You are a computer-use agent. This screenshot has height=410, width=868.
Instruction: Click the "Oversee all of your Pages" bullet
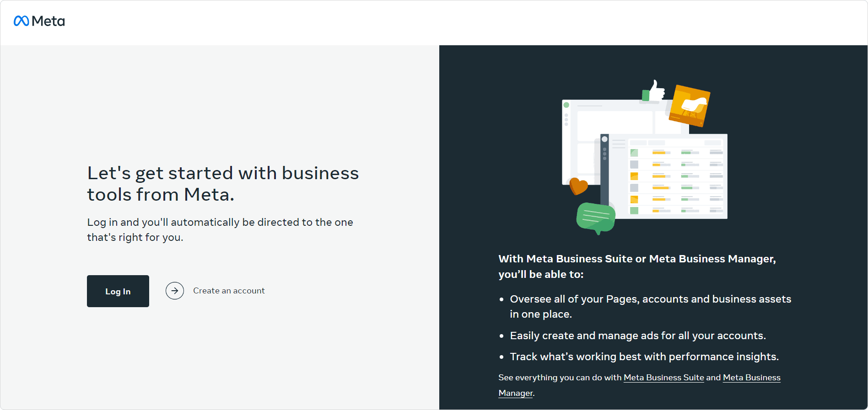click(650, 306)
